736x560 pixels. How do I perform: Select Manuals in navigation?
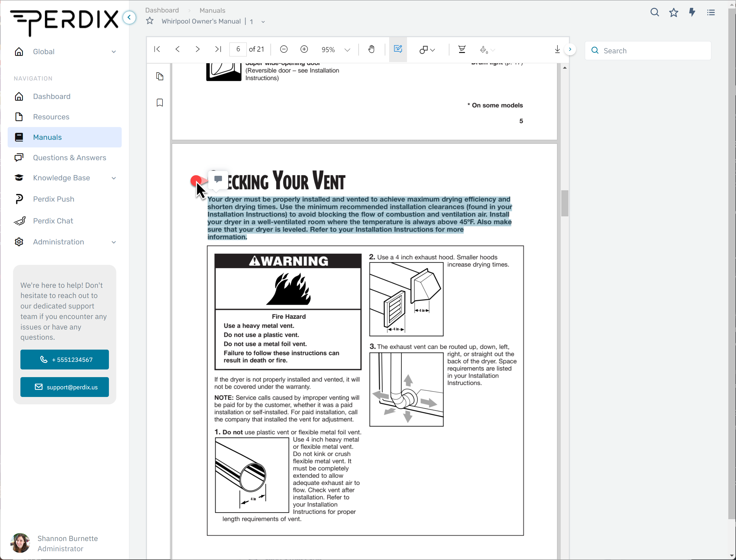coord(65,137)
